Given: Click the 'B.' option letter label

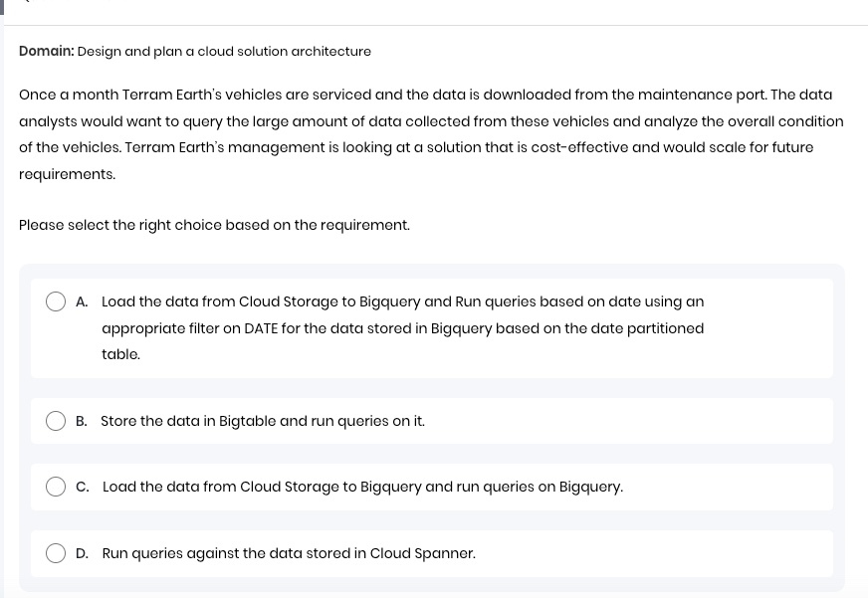Looking at the screenshot, I should click(82, 421).
